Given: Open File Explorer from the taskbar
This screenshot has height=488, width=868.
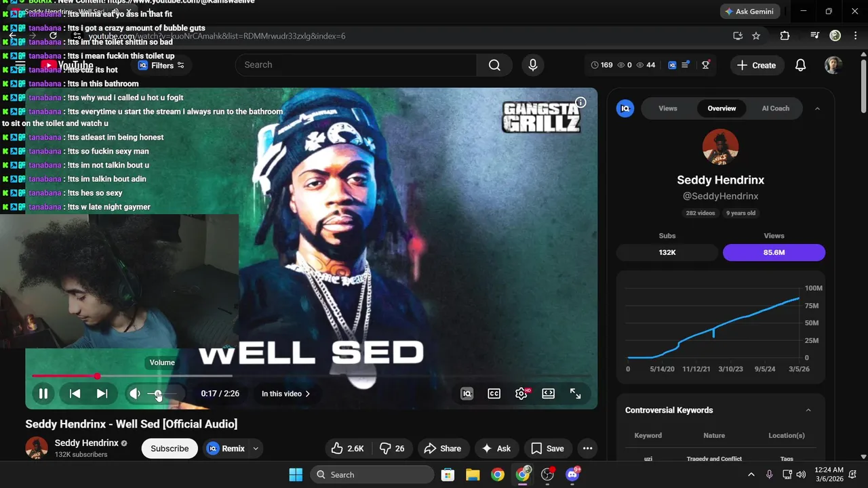Looking at the screenshot, I should tap(473, 474).
